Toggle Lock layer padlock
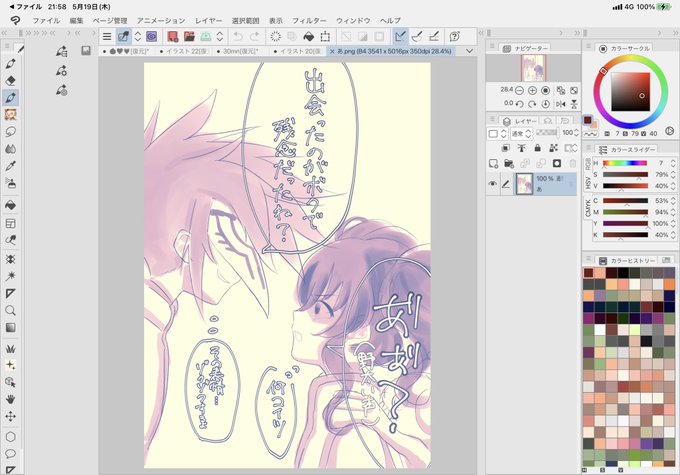The image size is (680, 475). (538, 148)
